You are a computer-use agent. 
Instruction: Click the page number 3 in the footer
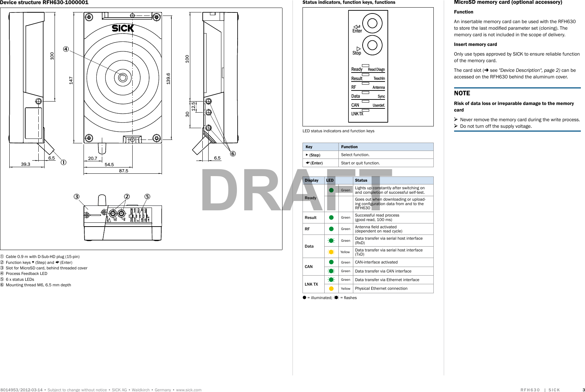pos(584,390)
